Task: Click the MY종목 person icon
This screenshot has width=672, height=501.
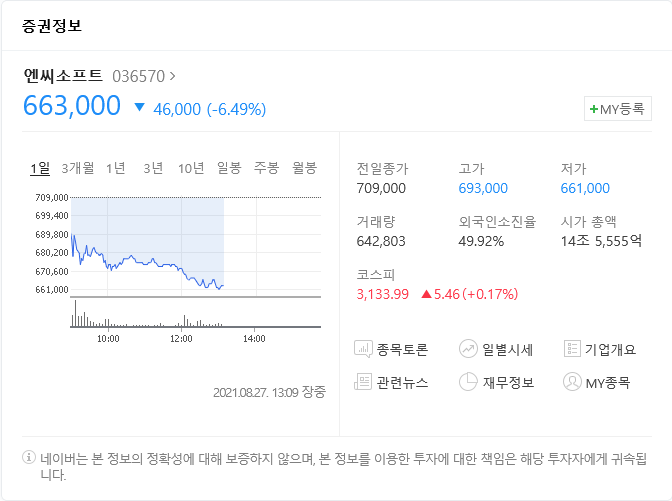Action: coord(572,382)
